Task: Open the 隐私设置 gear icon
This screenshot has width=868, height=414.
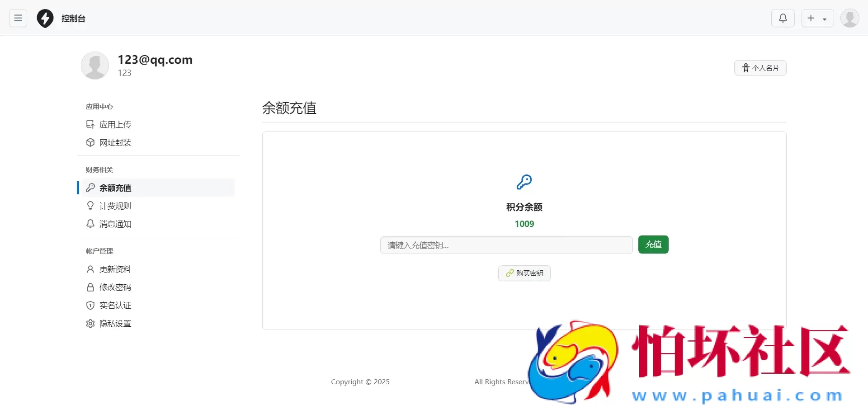Action: [90, 324]
